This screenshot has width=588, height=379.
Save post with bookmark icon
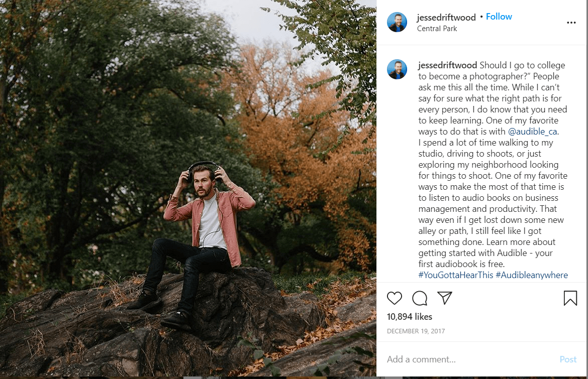coord(570,298)
